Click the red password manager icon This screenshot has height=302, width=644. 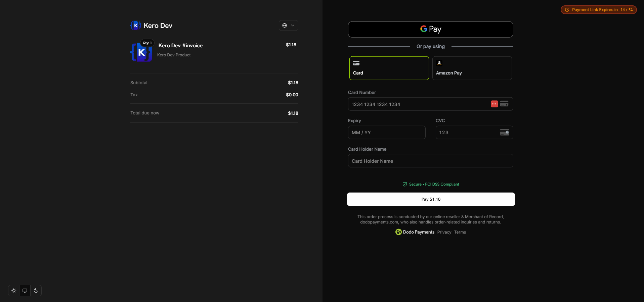(x=494, y=104)
